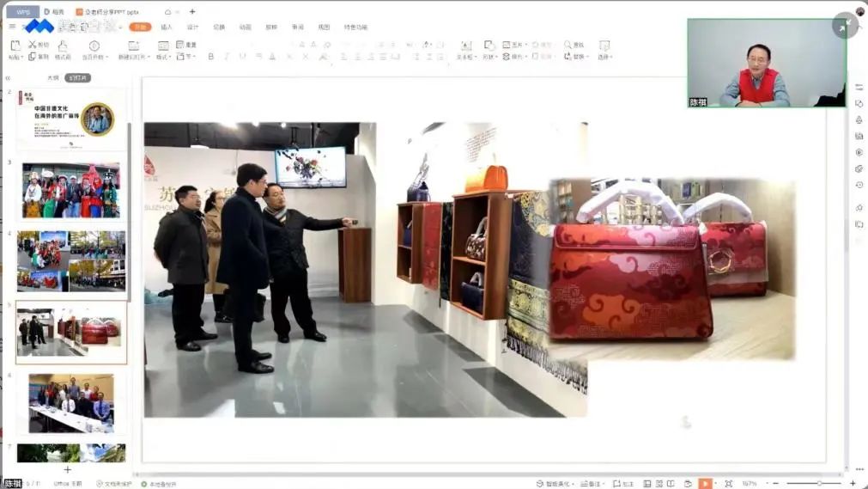Open the slide Layout icon
868x489 pixels.
click(x=163, y=46)
